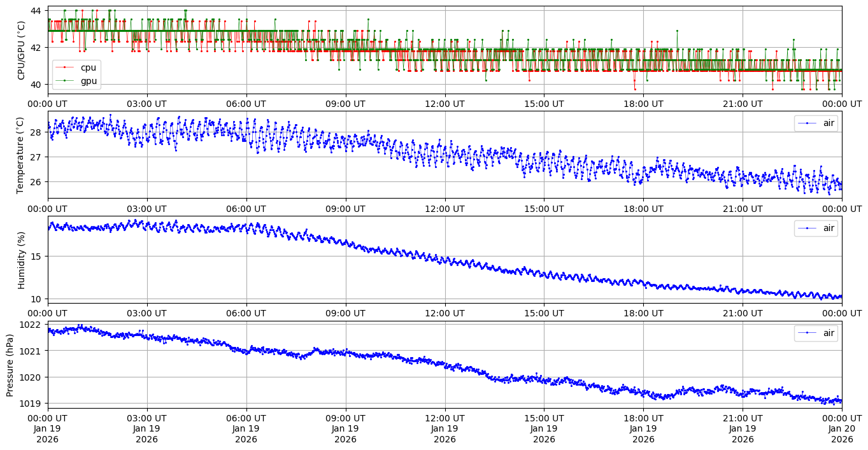868x450 pixels.
Task: Select the 'Pressure (hPa)' y-axis label
Action: click(10, 364)
